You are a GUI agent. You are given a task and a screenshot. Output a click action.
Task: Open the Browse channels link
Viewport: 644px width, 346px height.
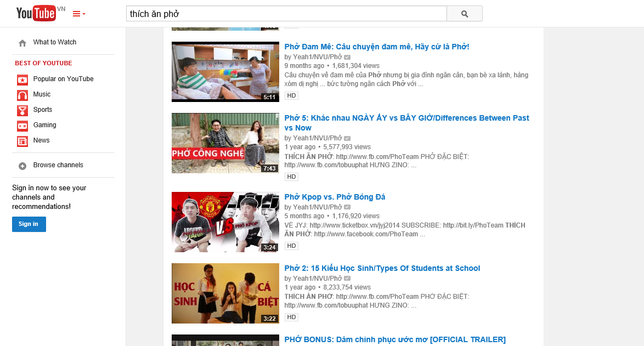point(58,165)
